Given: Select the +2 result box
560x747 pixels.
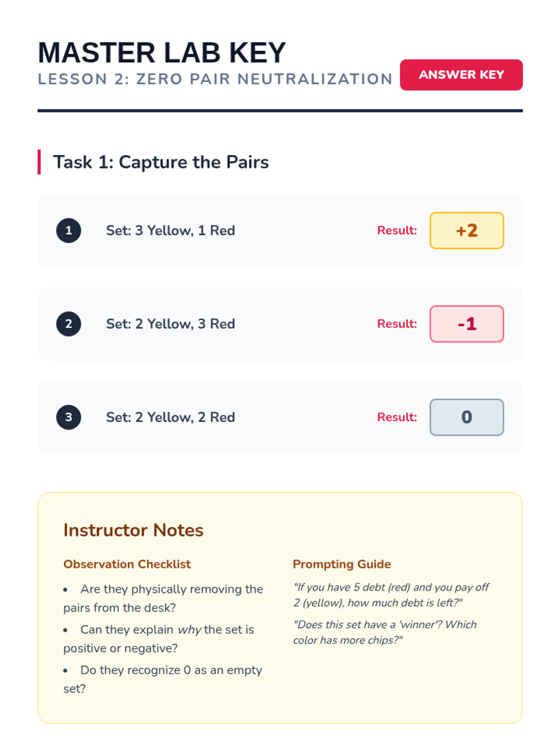Looking at the screenshot, I should point(467,231).
